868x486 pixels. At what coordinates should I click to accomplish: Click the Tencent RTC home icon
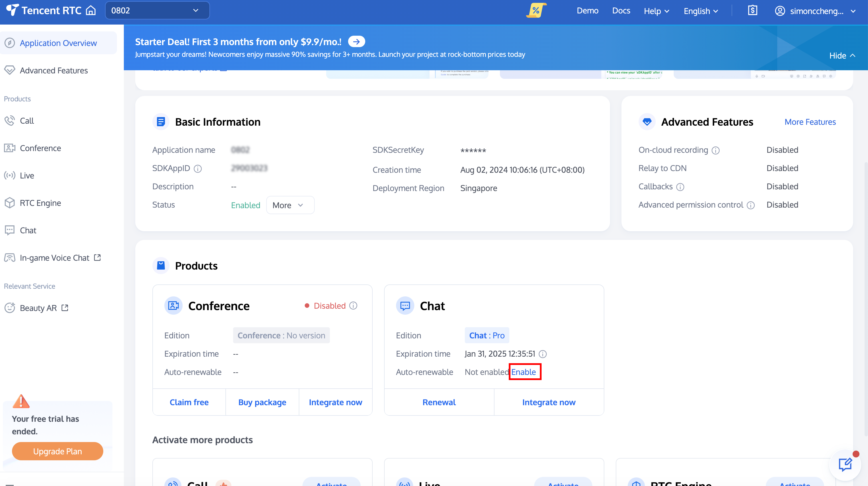click(x=91, y=11)
